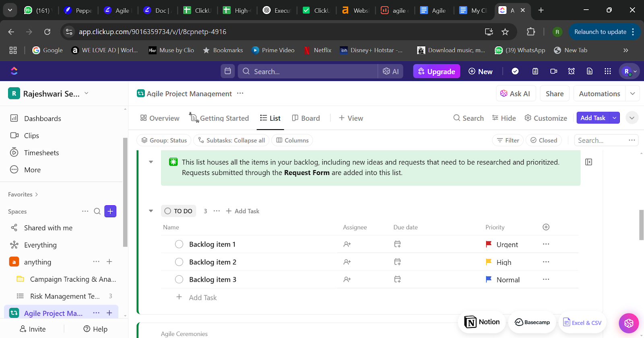Screen dimensions: 644x338
Task: Click the Customize button
Action: click(x=546, y=118)
